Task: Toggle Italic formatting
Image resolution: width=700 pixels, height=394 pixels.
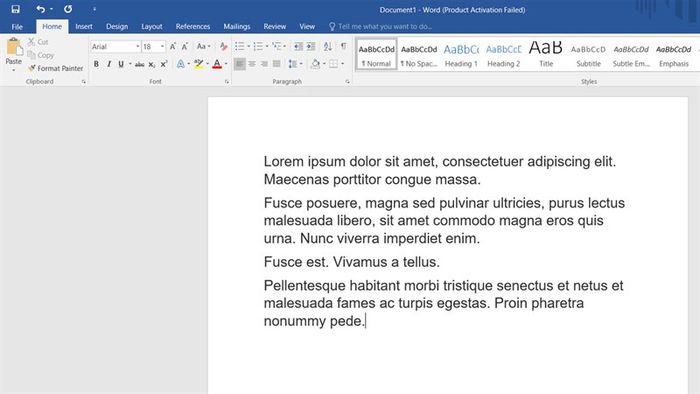Action: point(108,64)
